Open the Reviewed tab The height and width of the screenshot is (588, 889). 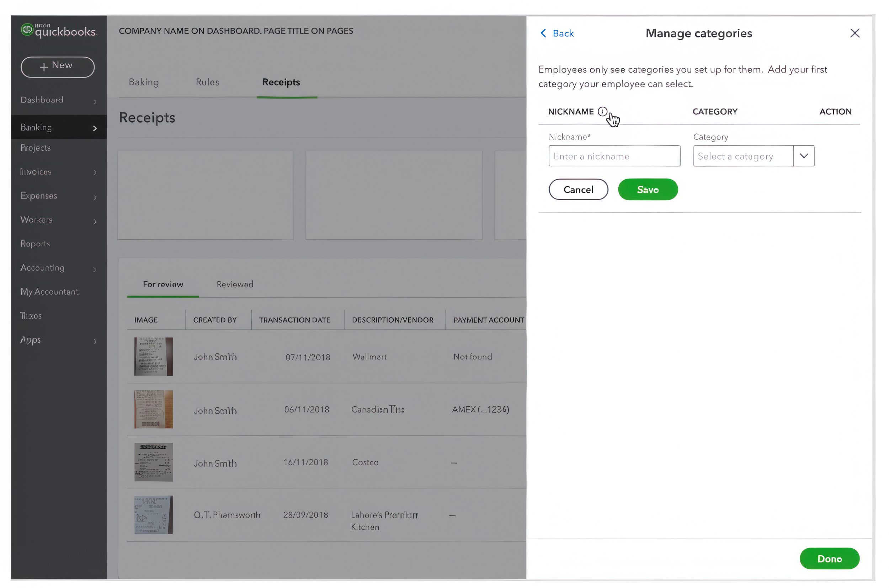[235, 284]
